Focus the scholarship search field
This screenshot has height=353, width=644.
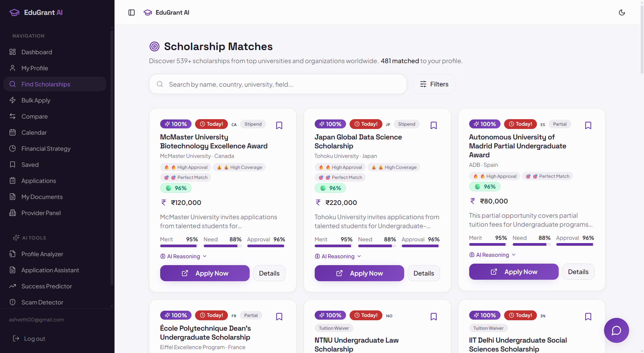click(278, 84)
